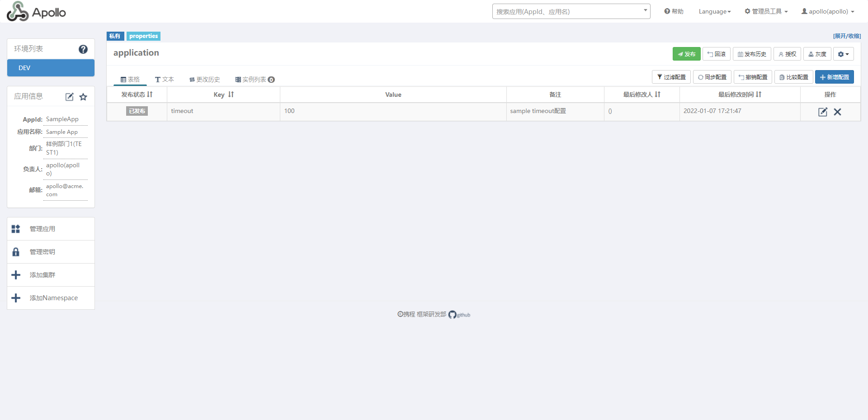Click the manage keys lock icon
Screen dimensions: 868x420
click(x=16, y=252)
